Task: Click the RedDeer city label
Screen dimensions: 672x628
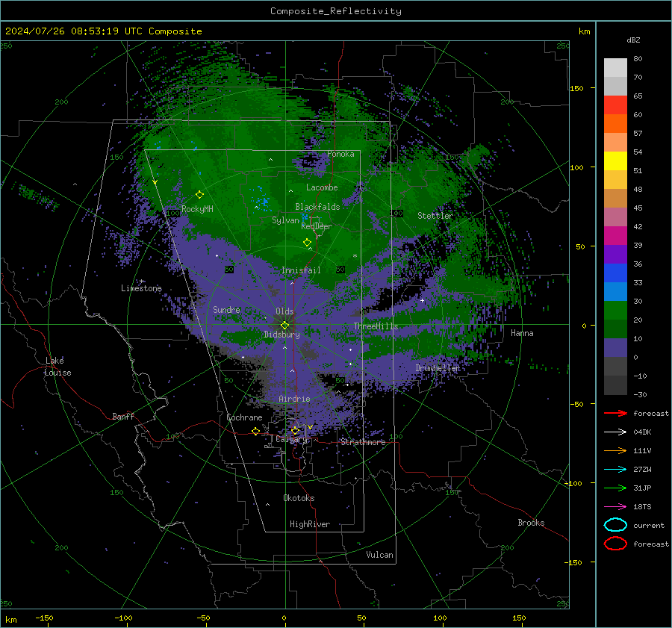Action: [317, 226]
